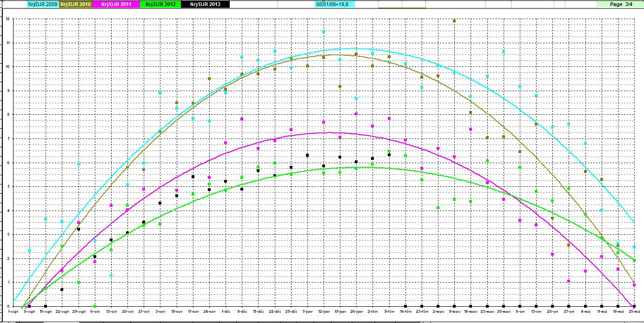Click the 1-déc date axis label
Image resolution: width=644 pixels, height=323 pixels.
(226, 311)
